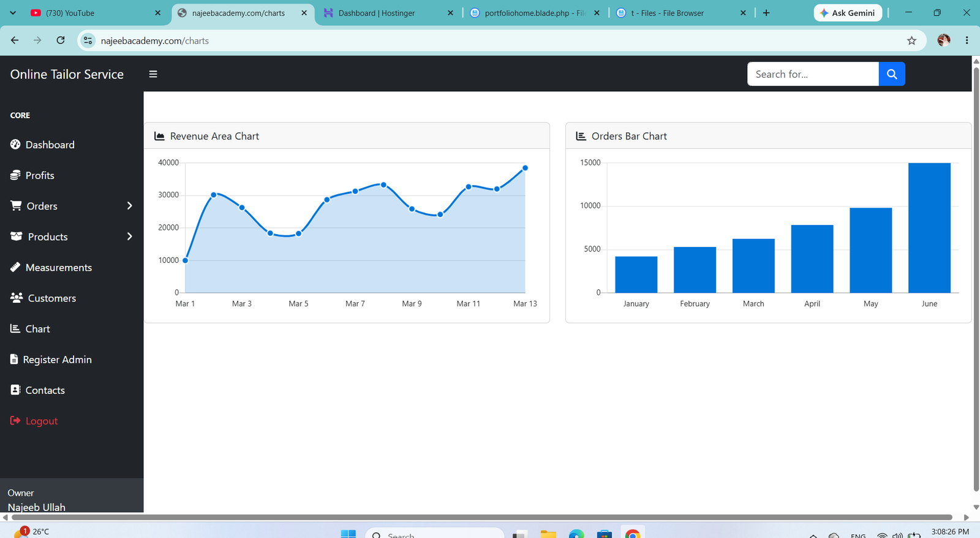Open Chrome from the Windows taskbar
The height and width of the screenshot is (538, 980).
click(633, 534)
